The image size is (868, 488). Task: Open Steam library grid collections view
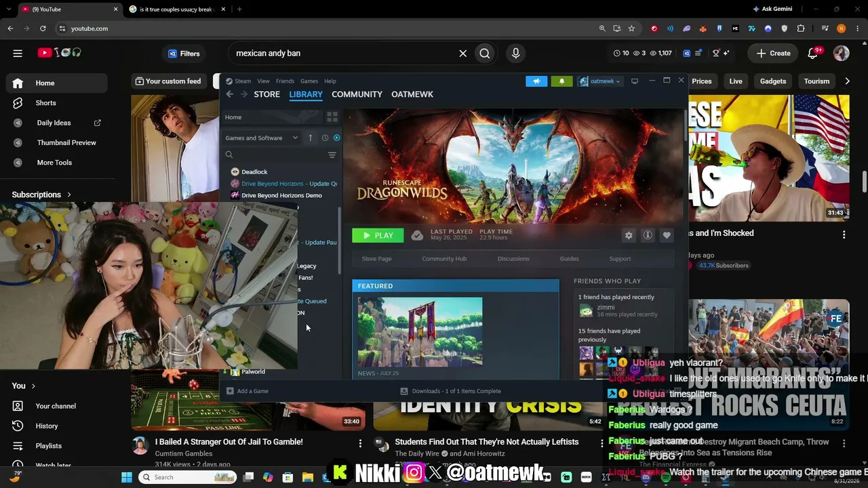click(332, 117)
